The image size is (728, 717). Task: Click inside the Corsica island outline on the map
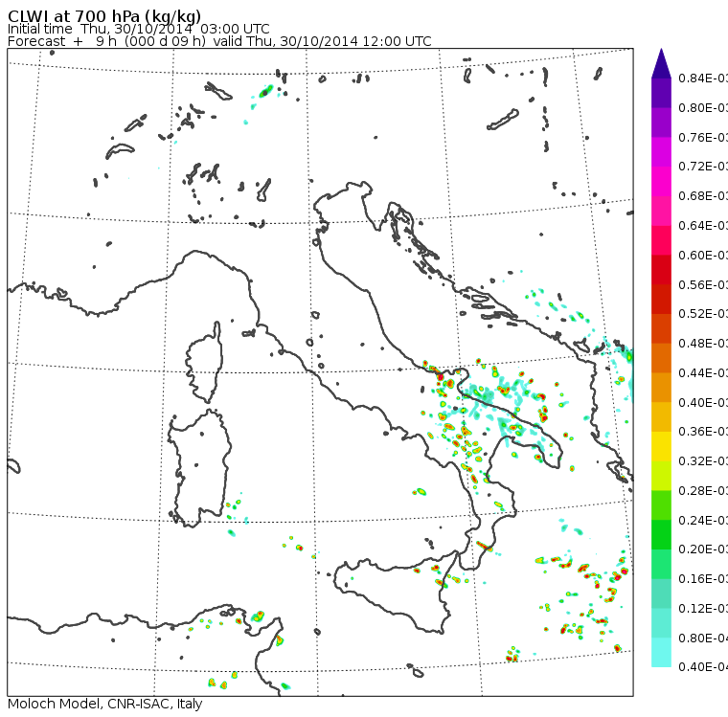[206, 362]
